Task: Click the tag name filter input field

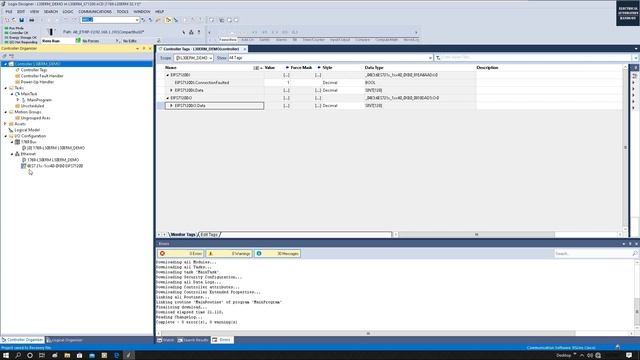Action: (x=535, y=58)
